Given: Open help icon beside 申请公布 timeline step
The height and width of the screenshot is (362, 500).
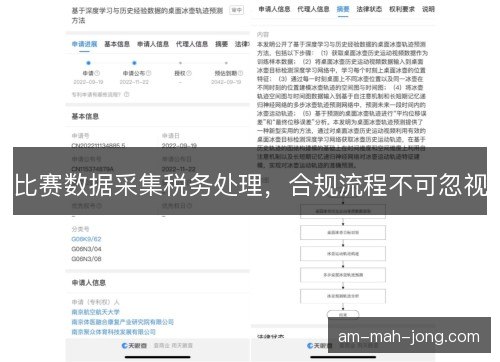Looking at the screenshot, I should pos(149,73).
